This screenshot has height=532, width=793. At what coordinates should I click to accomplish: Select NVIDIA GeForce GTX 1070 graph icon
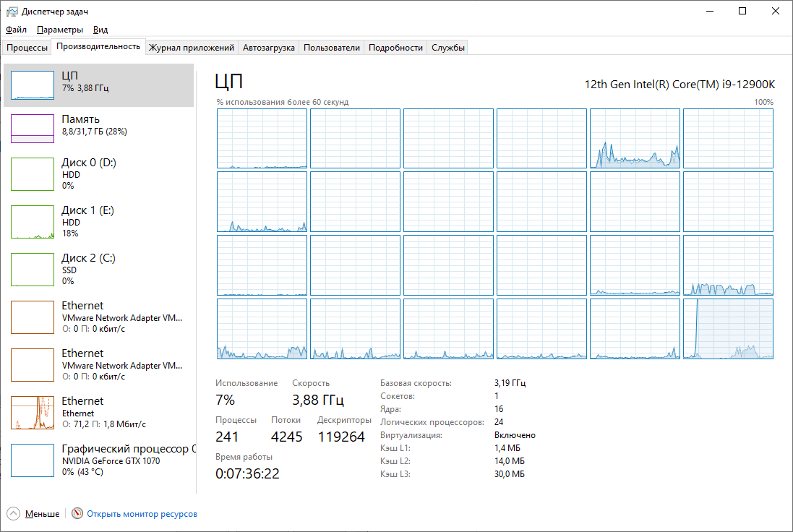pos(33,460)
